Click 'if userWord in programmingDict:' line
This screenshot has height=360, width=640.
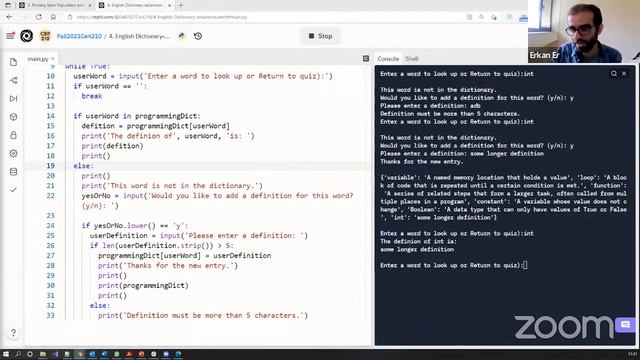pyautogui.click(x=137, y=116)
